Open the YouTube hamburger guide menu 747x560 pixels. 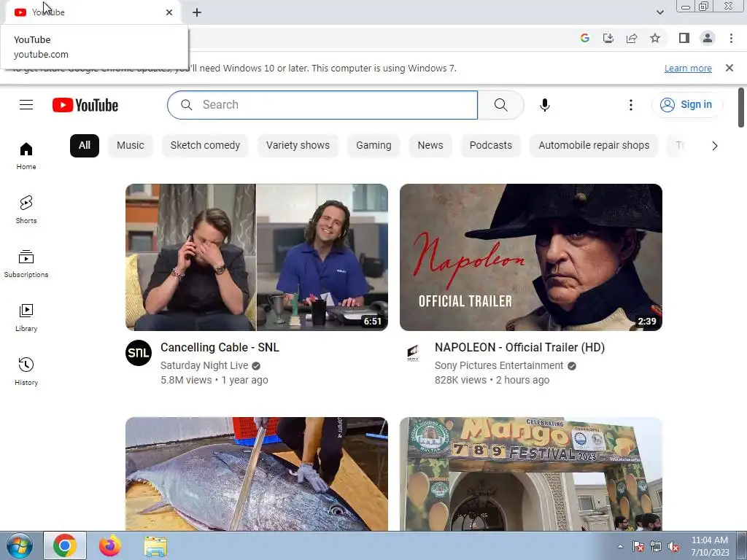[26, 105]
